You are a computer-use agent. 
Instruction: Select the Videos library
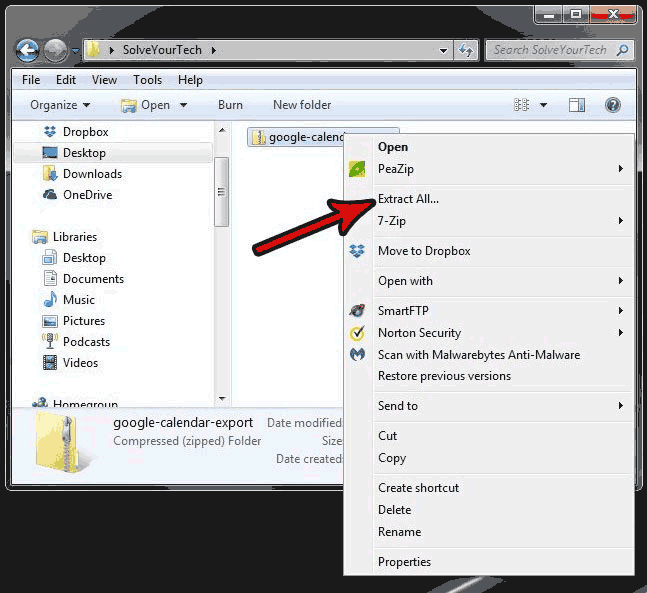click(80, 363)
